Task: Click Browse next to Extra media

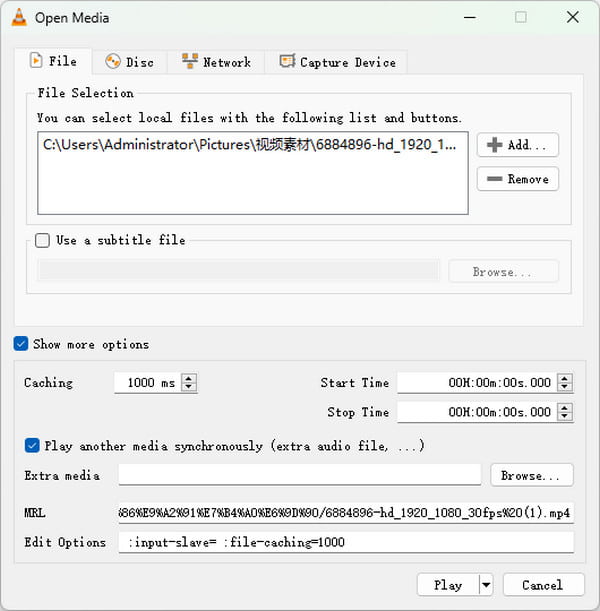Action: click(532, 475)
